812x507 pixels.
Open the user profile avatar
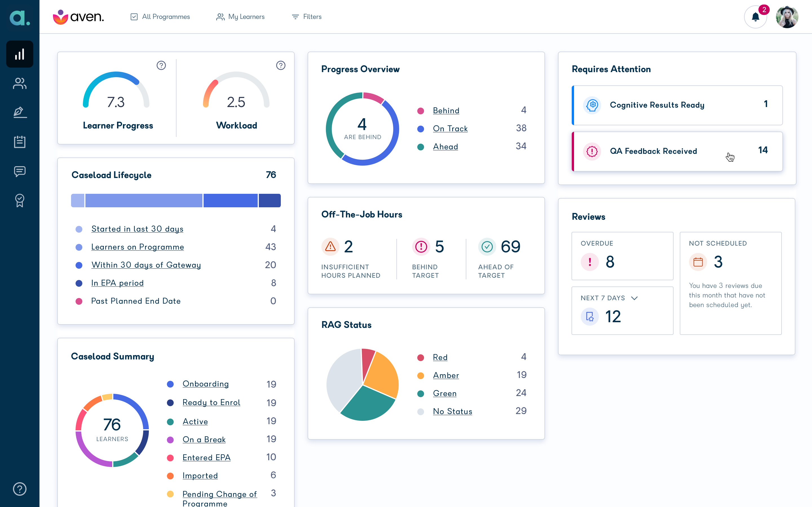(x=787, y=17)
